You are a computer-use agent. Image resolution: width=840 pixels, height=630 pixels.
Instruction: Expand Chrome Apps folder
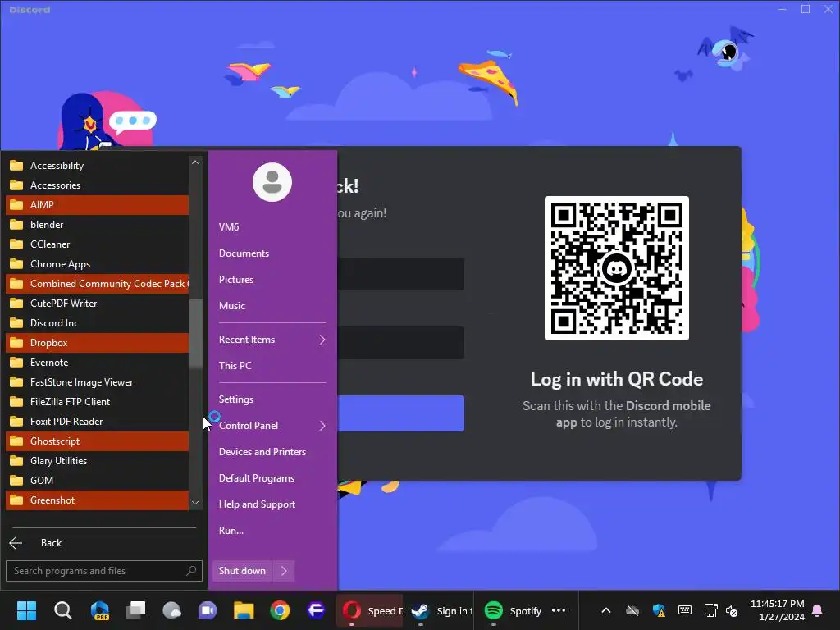pos(97,264)
